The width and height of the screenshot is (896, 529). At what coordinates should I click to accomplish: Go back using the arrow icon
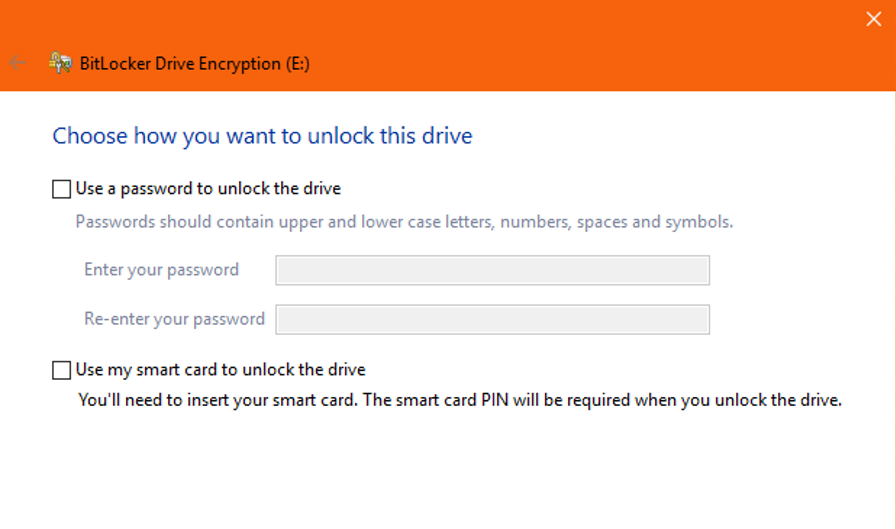tap(18, 62)
